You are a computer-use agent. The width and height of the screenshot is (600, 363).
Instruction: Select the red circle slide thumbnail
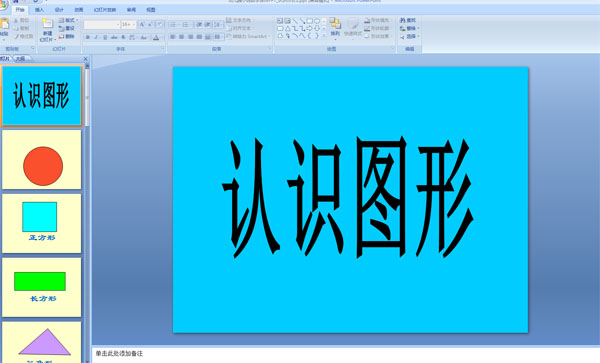click(x=42, y=159)
